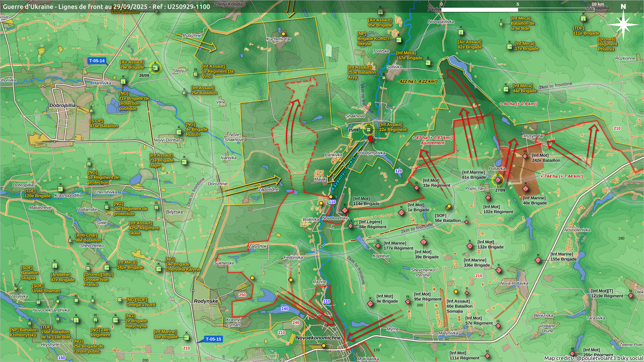Click the 79e Brigade green unit marker
Image resolution: width=644 pixels, height=362 pixels.
coord(155,68)
